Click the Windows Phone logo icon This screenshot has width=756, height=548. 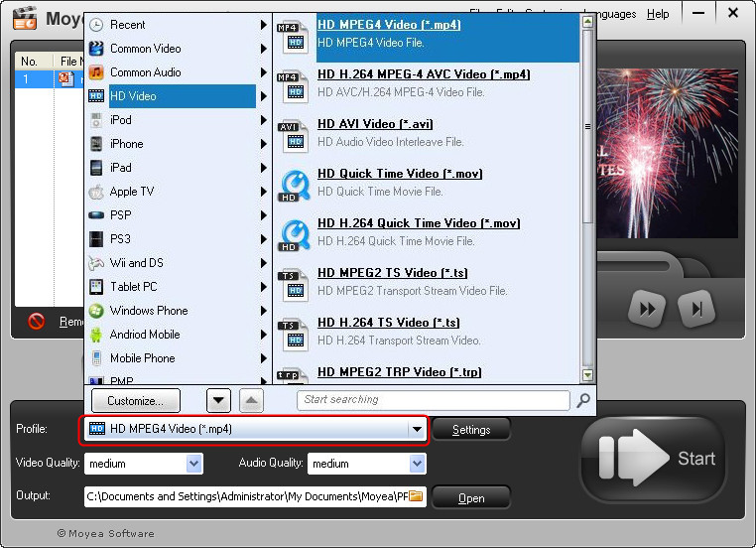(96, 311)
